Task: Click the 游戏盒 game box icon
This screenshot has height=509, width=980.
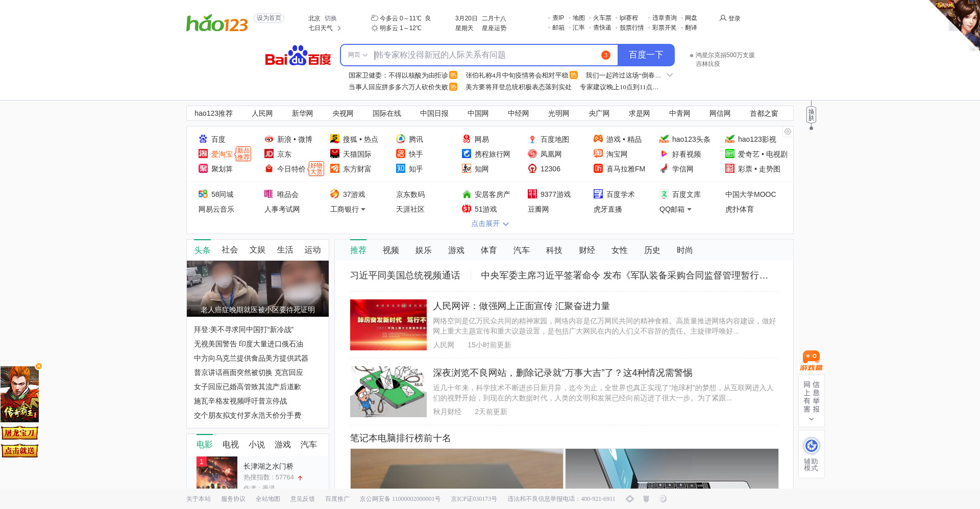Action: point(811,361)
